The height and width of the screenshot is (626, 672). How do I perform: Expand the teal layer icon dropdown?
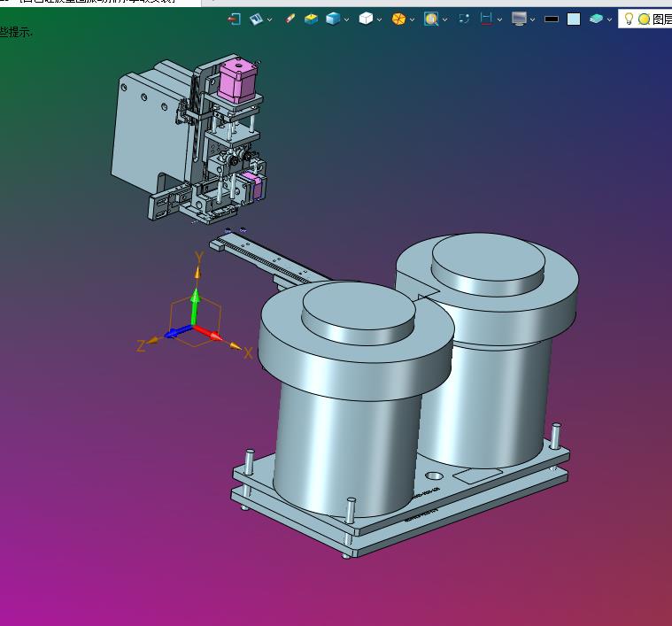609,19
